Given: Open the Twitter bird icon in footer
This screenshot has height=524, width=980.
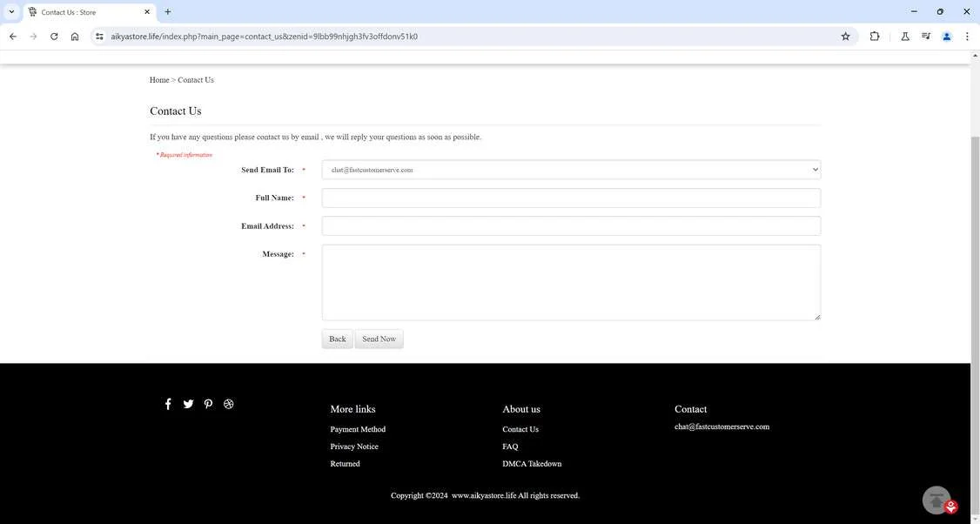Looking at the screenshot, I should point(188,404).
